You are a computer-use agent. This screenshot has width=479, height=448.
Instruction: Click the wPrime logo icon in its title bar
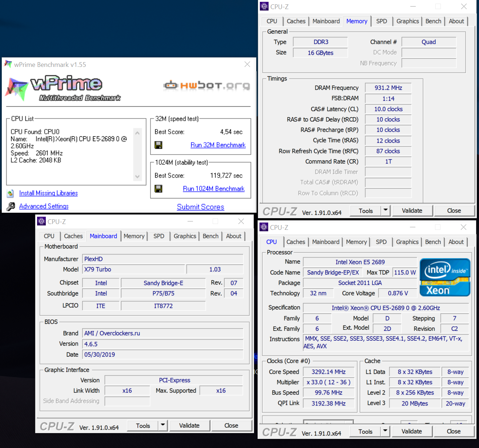coord(8,64)
